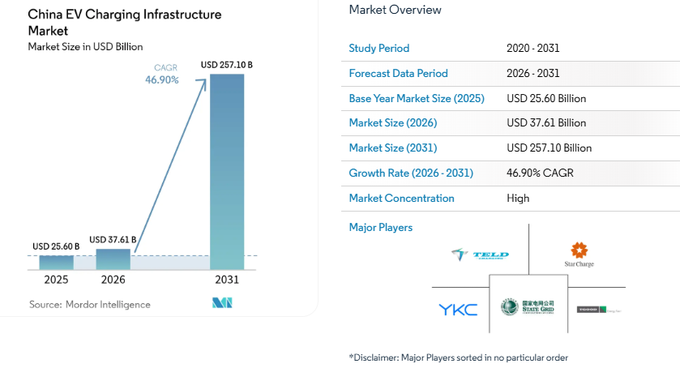Click the 2026 bar in the chart
This screenshot has height=368, width=680.
tap(113, 259)
